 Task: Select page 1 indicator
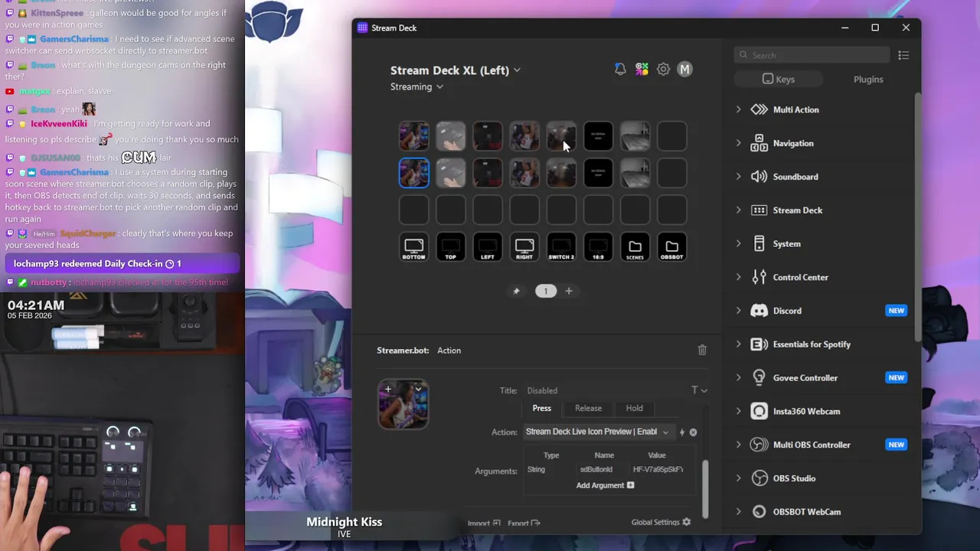click(545, 291)
